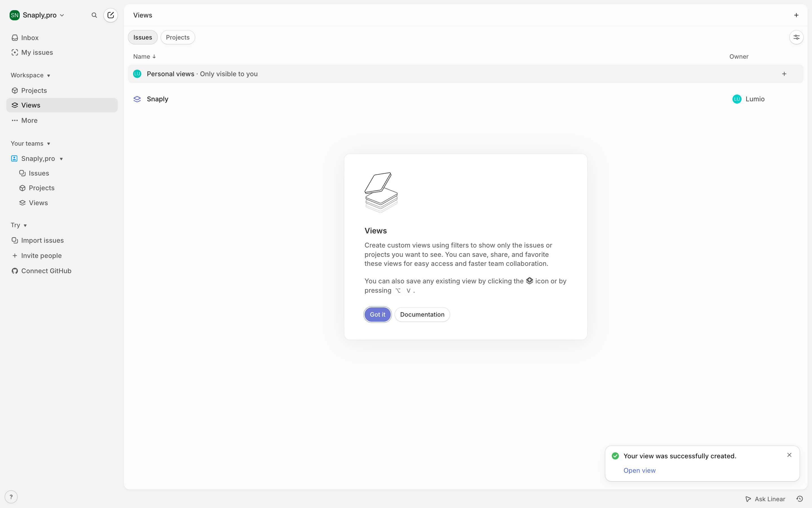This screenshot has width=812, height=508.
Task: Click Lumio owner avatar
Action: pos(737,99)
